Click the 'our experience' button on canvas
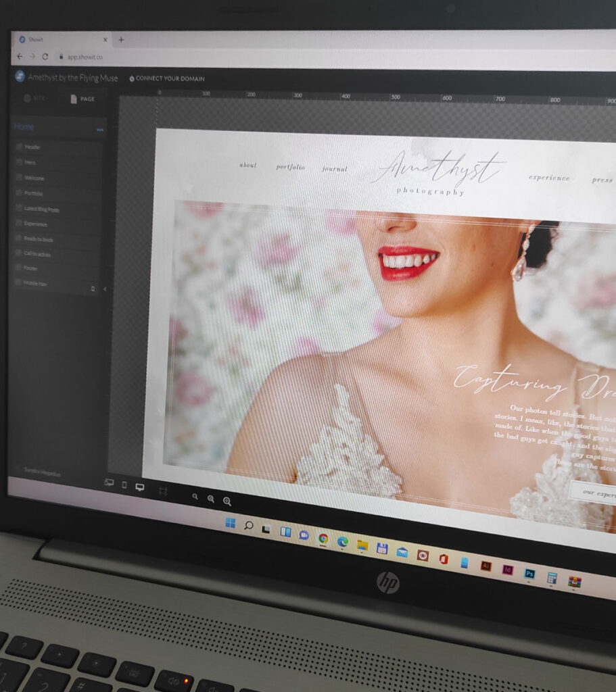 click(594, 493)
